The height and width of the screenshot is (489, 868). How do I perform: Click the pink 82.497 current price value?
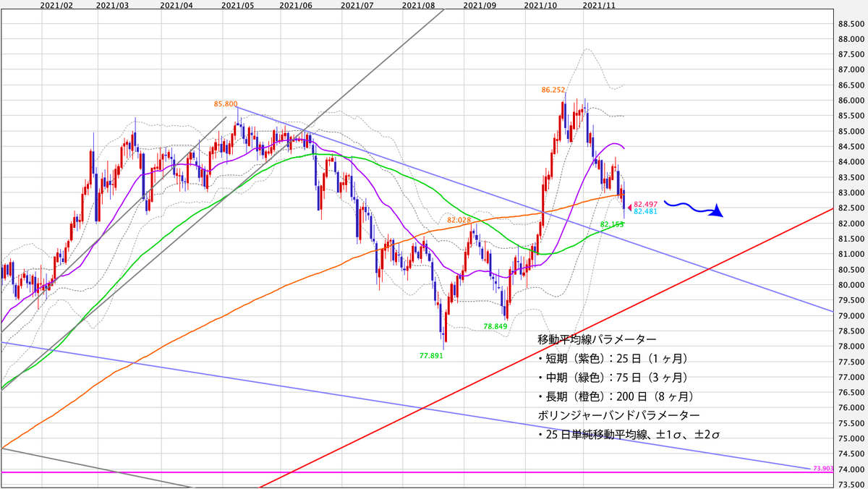[x=645, y=205]
